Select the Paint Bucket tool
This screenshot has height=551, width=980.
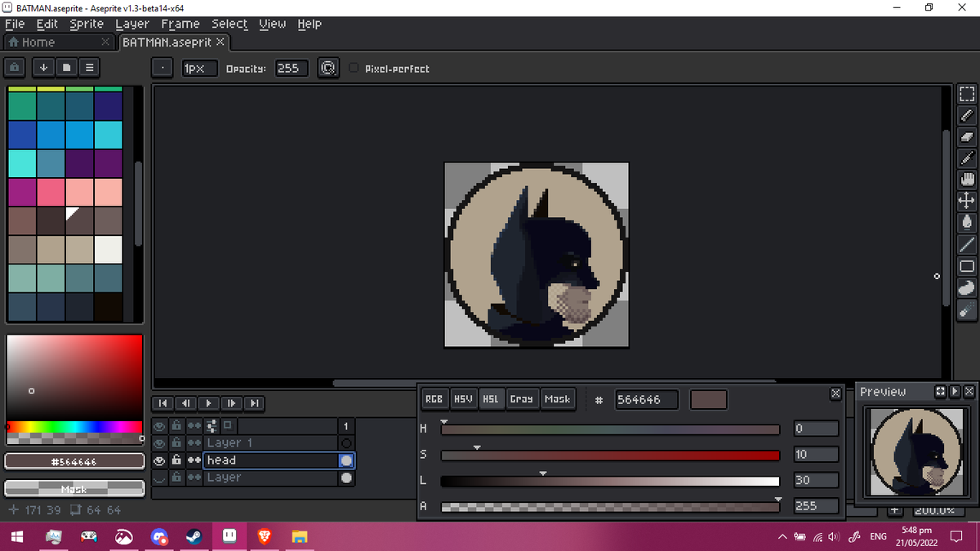pos(967,222)
